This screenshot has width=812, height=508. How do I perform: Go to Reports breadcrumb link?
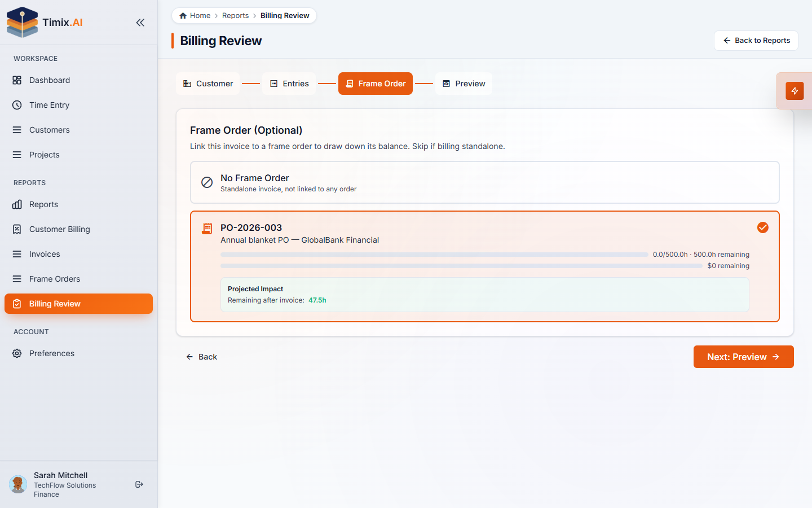tap(235, 16)
